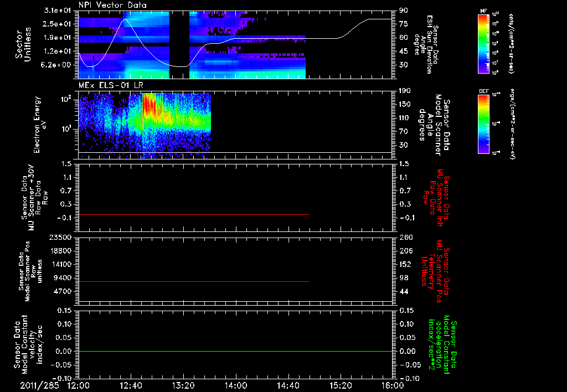
Task: Click the DEF rainbow color bar
Action: (483, 124)
